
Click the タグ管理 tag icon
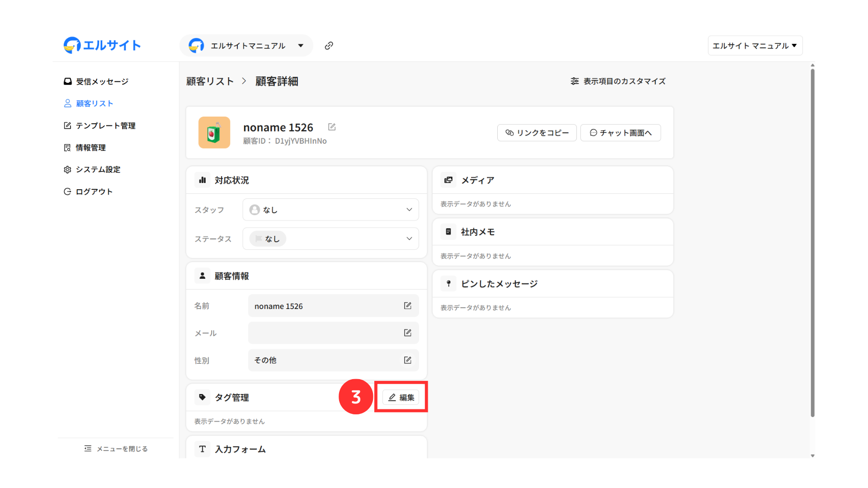point(202,397)
